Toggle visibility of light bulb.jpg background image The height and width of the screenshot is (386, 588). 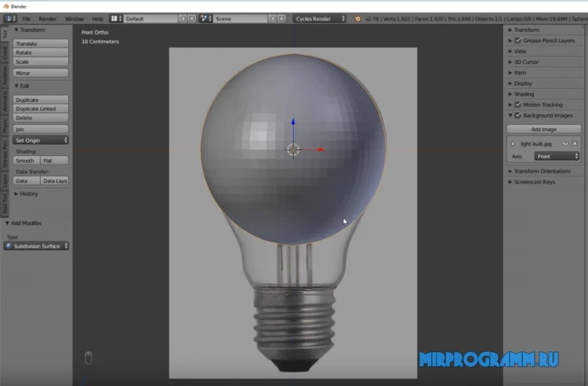pos(565,144)
